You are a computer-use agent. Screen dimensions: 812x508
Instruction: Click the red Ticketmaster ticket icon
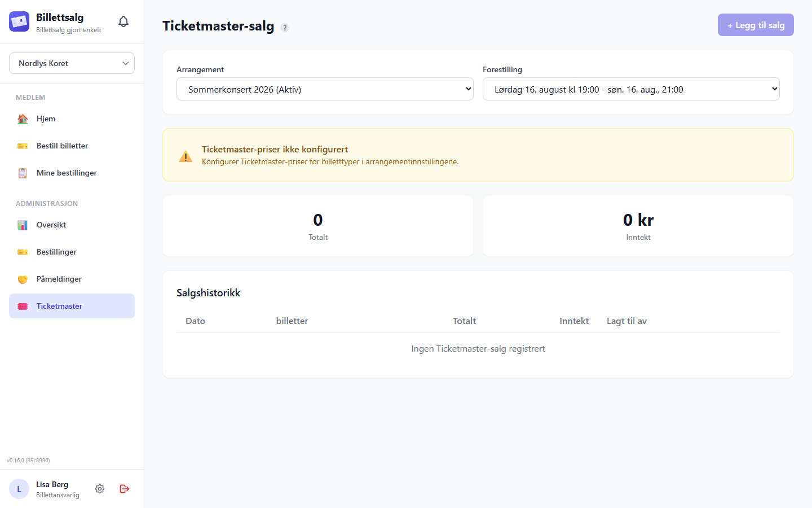pyautogui.click(x=23, y=306)
